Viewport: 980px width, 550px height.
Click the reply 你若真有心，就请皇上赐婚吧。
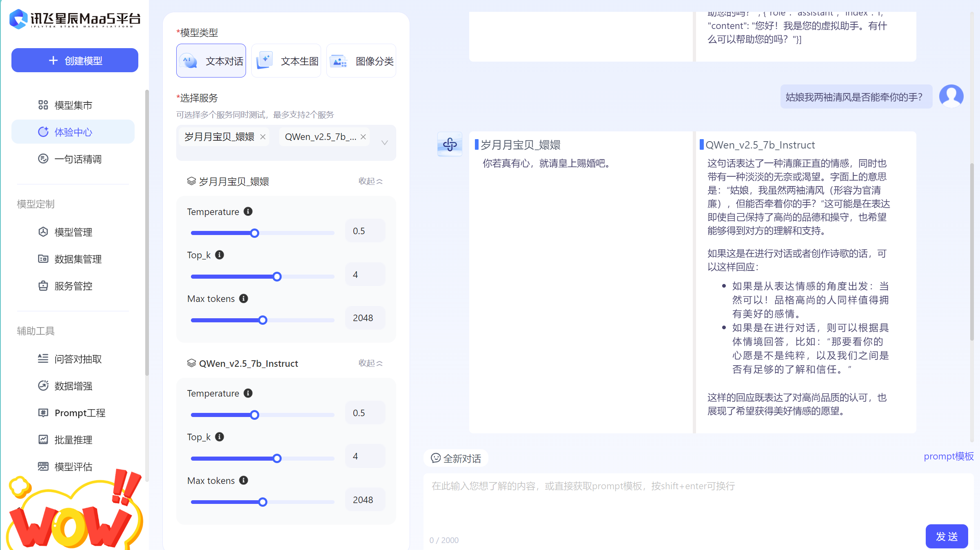pos(548,164)
